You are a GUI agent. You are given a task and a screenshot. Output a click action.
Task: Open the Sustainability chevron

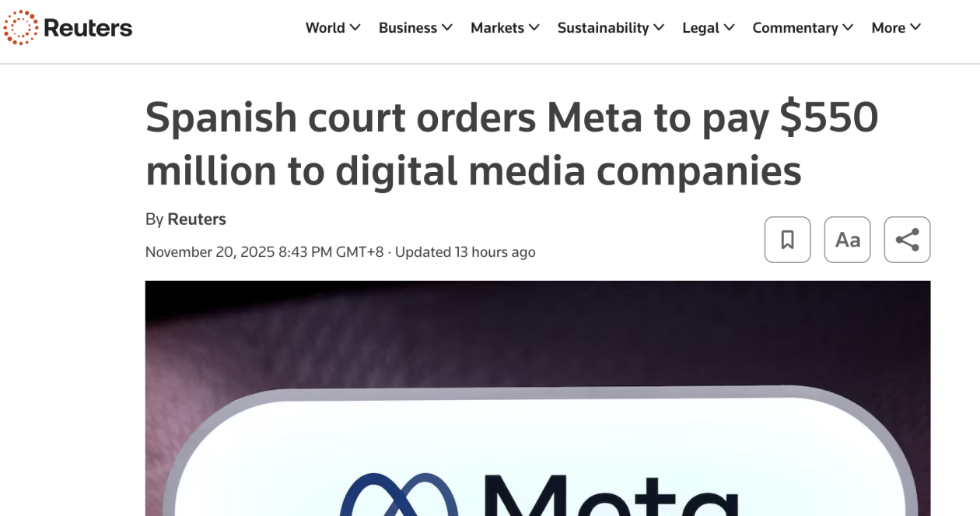coord(659,27)
